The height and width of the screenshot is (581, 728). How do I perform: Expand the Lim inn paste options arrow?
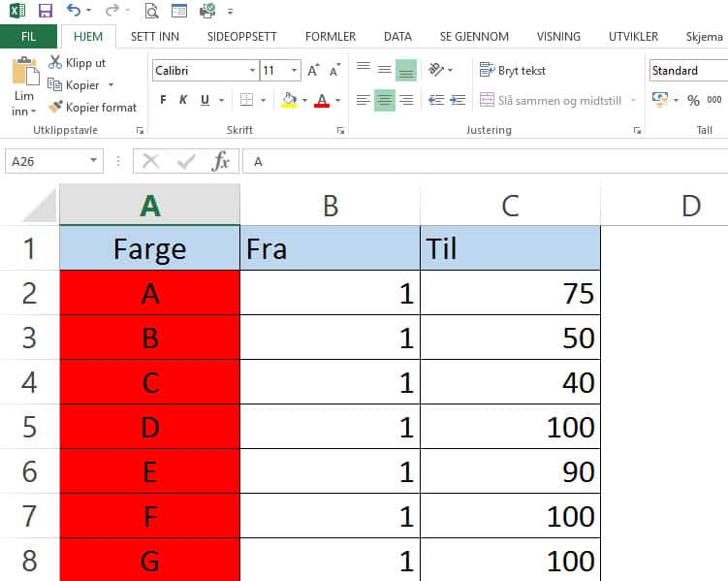pos(33,112)
